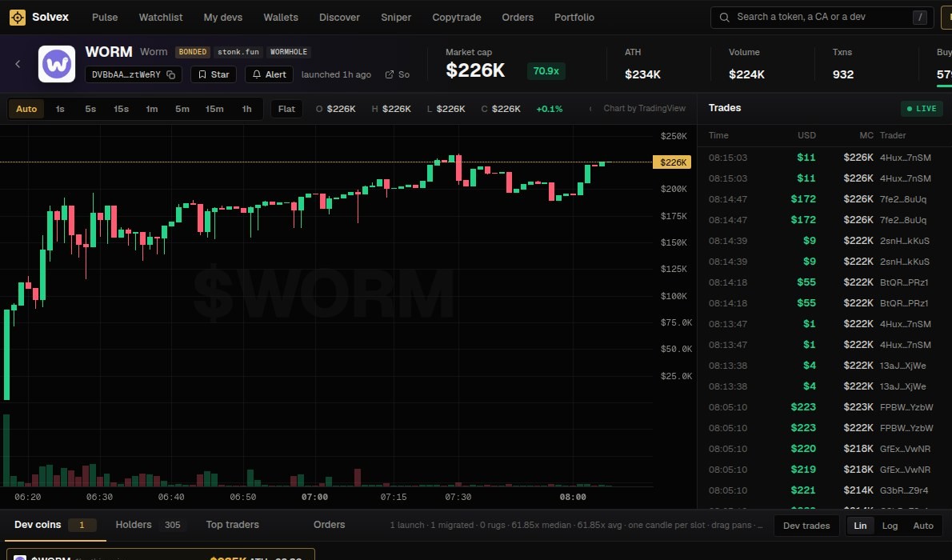The height and width of the screenshot is (560, 952).
Task: Set chart scale to Auto
Action: [x=923, y=526]
